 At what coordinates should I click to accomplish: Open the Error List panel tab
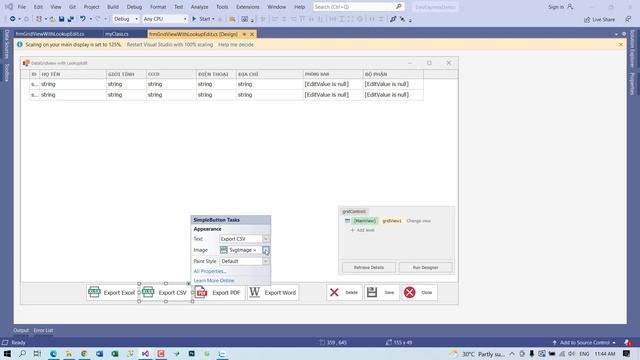tap(43, 330)
